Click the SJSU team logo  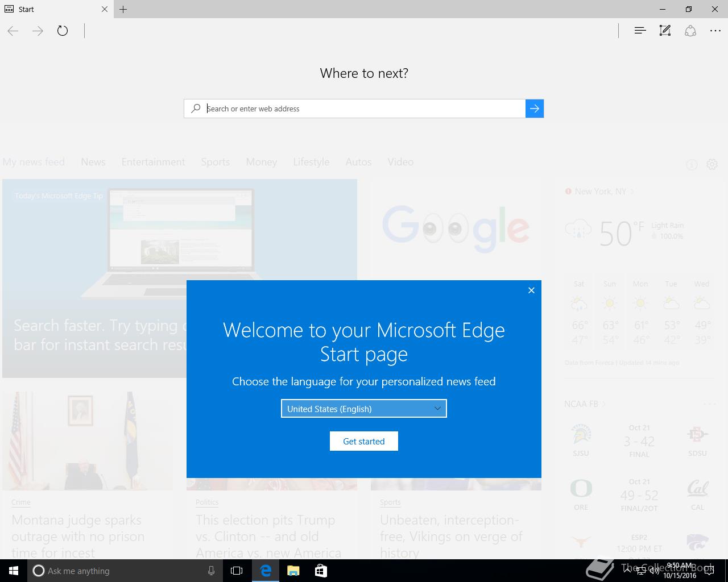pos(581,435)
